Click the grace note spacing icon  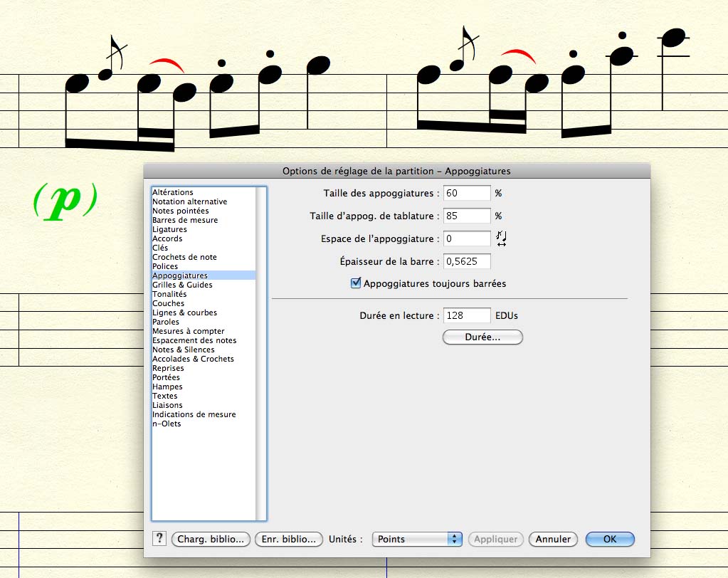coord(501,238)
